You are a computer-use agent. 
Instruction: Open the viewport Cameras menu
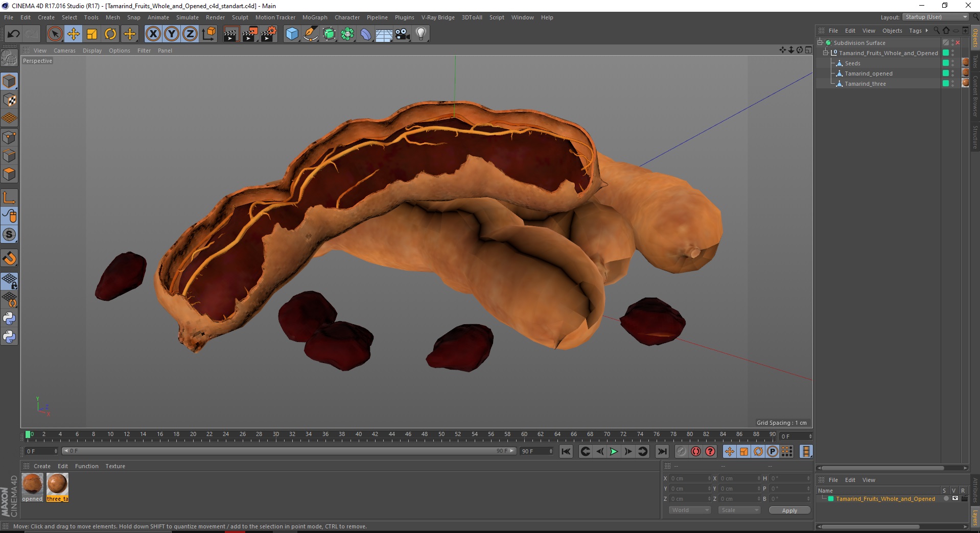64,51
